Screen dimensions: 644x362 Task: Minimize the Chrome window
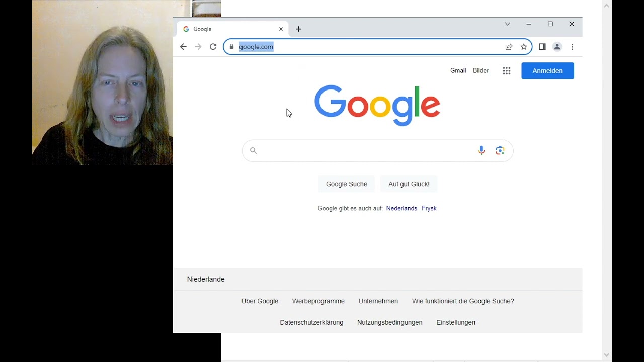pos(529,24)
